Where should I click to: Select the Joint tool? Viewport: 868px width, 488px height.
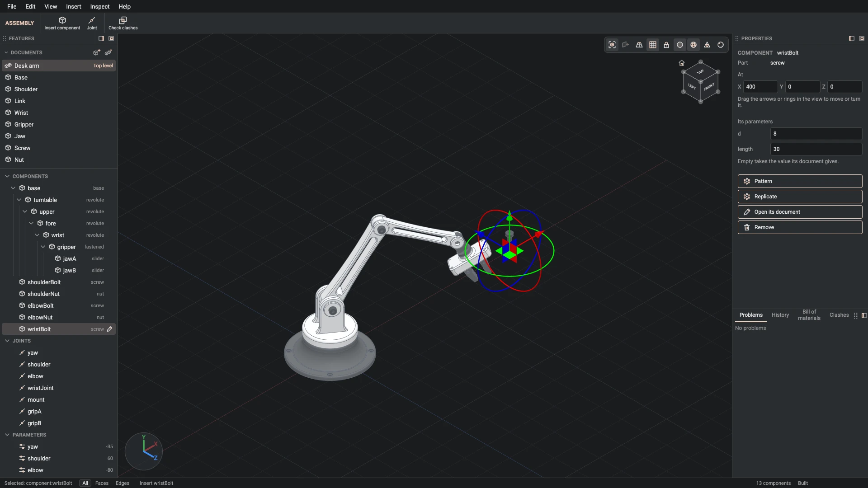point(92,23)
